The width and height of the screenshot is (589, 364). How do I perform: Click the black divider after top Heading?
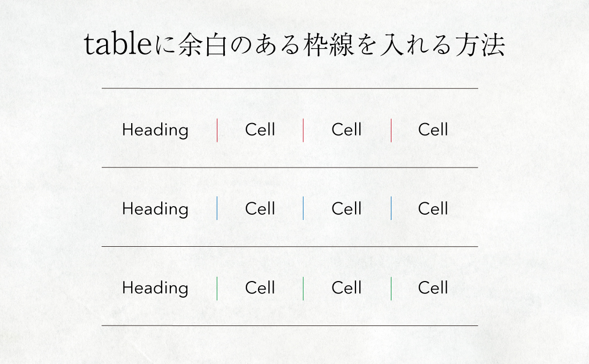(x=217, y=130)
